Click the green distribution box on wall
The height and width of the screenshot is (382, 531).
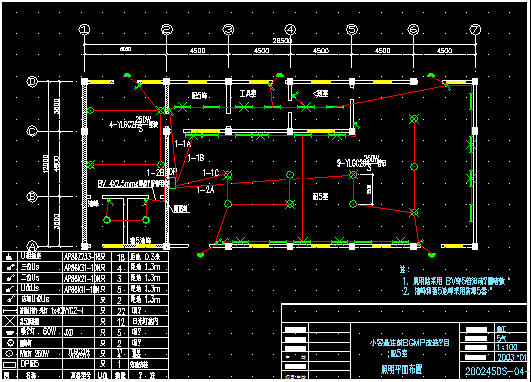coord(172,183)
